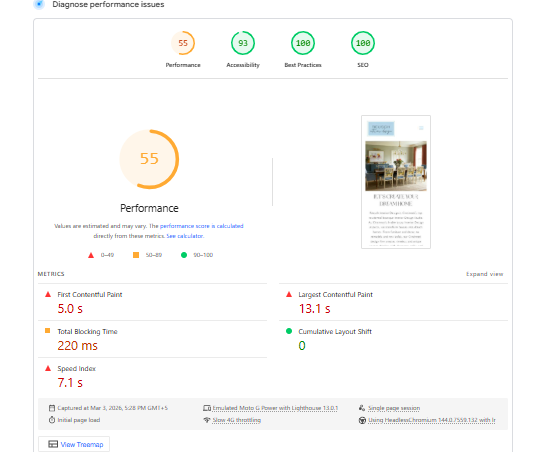Click the red triangle 0–49 legend marker
The image size is (555, 452).
[x=91, y=255]
